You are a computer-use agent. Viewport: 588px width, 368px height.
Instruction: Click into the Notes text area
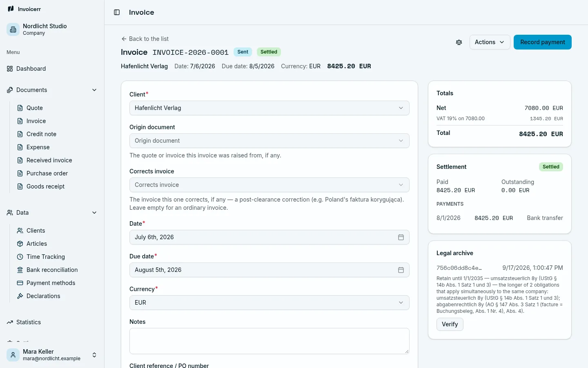pyautogui.click(x=269, y=341)
